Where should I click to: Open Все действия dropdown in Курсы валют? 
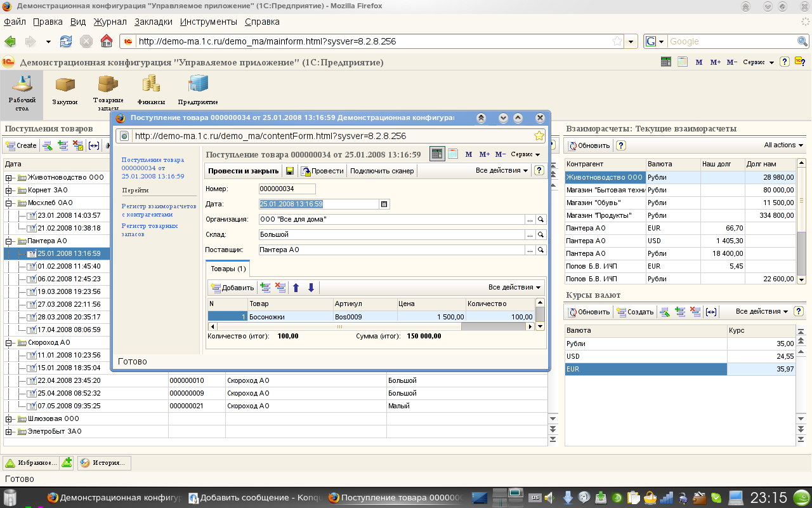click(762, 311)
